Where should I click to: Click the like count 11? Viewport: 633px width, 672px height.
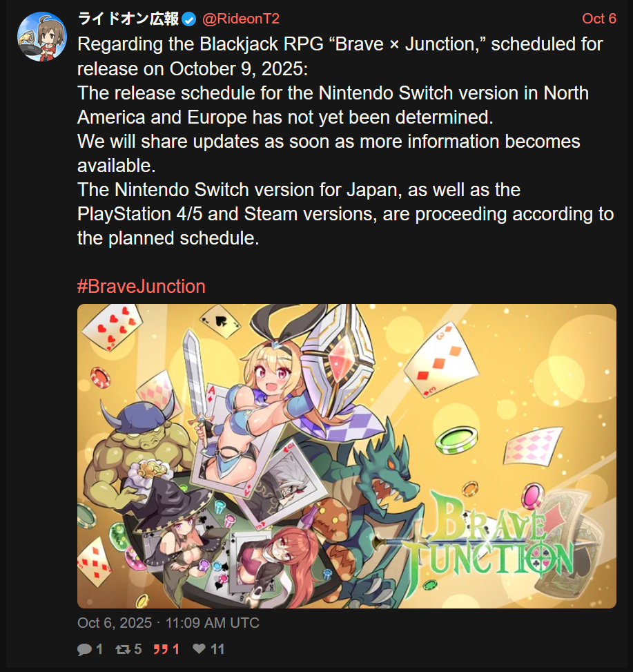[x=217, y=649]
